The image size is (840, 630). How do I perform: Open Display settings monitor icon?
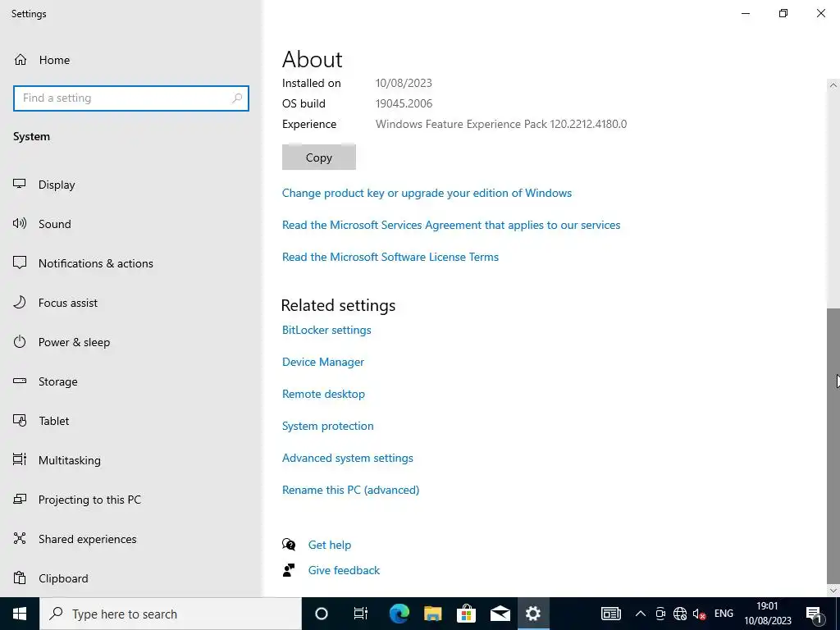click(x=20, y=184)
